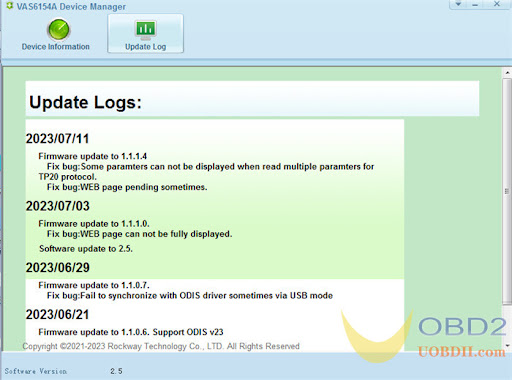512x380 pixels.
Task: Click 'Firmware update to 1.1.0.6. Support ODIS v23'
Action: coord(131,332)
